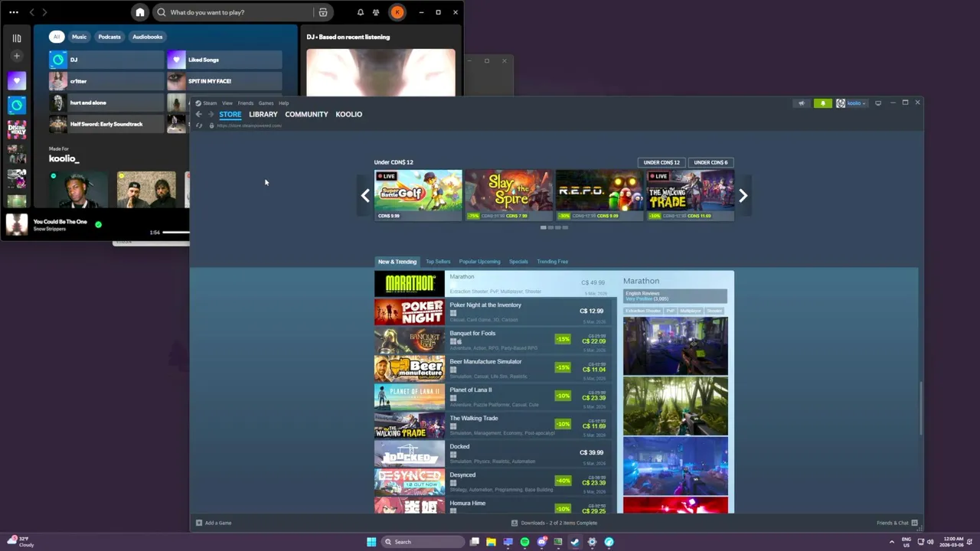The height and width of the screenshot is (551, 980).
Task: Open Games menu in Steam
Action: 266,103
